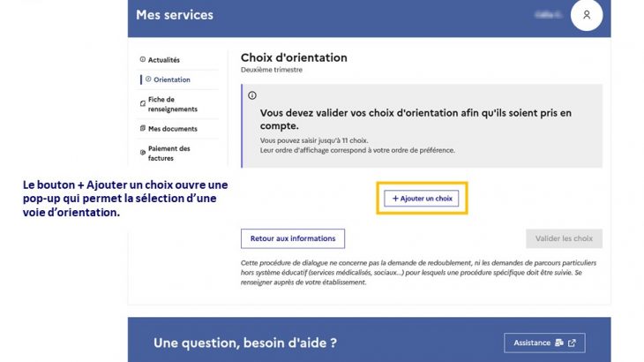Click the info icon in the alert box
Screen dimensions: 644x362
(x=252, y=95)
